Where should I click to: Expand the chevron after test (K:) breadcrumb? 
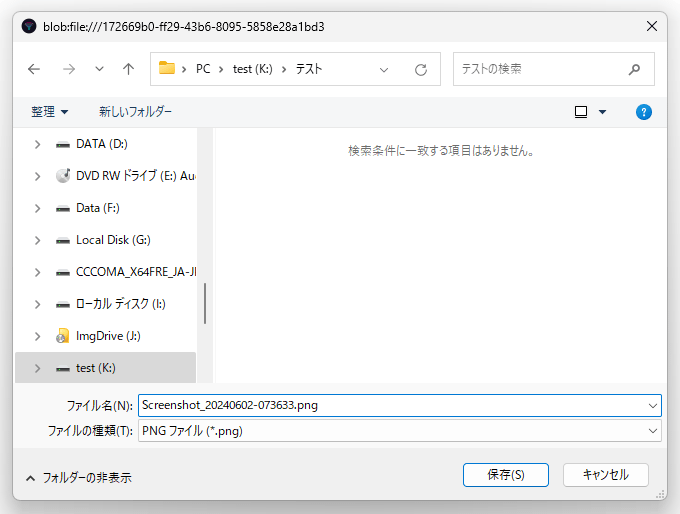(x=284, y=69)
